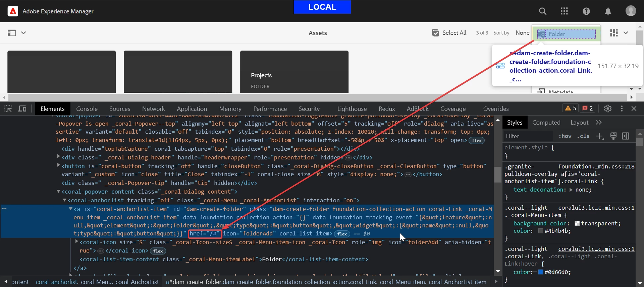Open the Redux tab
Screen dimensions: 644x287
click(x=387, y=109)
